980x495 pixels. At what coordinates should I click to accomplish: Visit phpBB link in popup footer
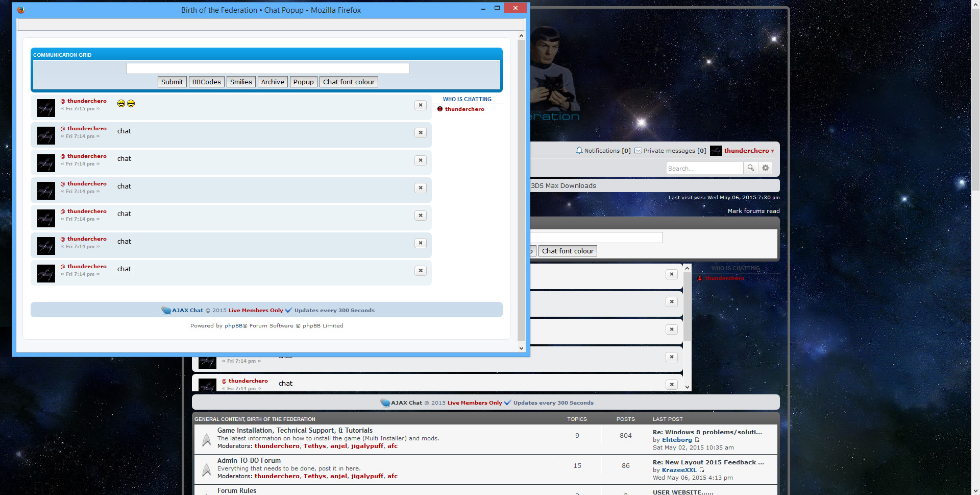[x=234, y=326]
